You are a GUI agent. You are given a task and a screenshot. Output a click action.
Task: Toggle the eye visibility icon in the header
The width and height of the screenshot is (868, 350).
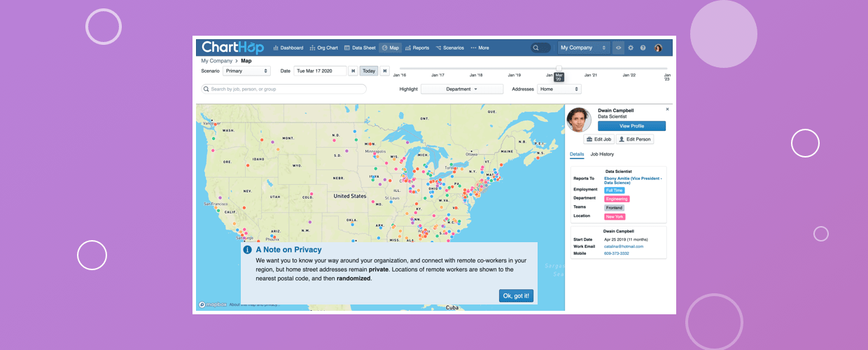point(618,48)
